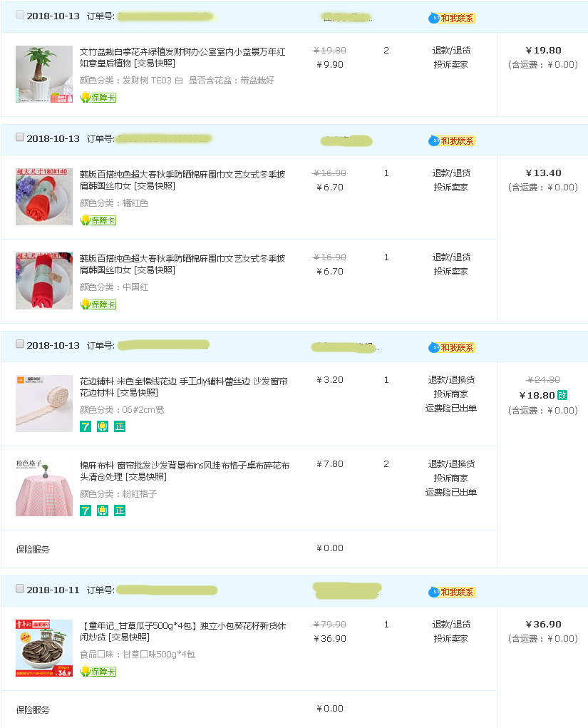Open the pink checkered tablecloth thumbnail
588x728 pixels.
[x=44, y=488]
